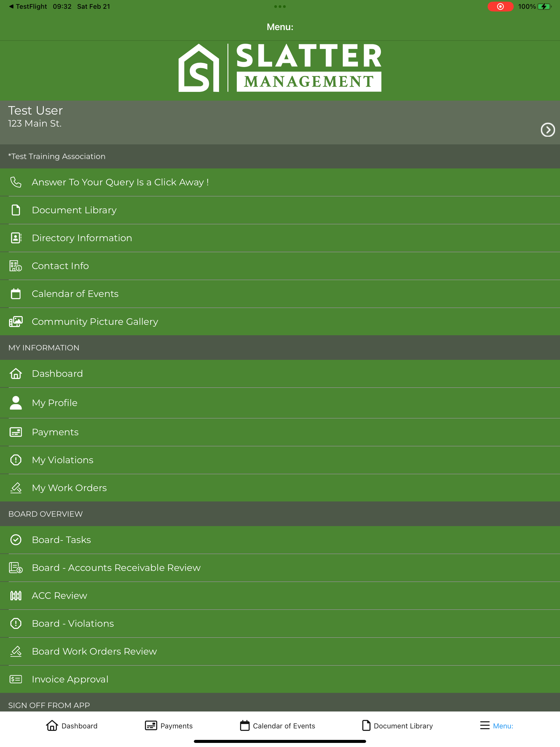
Task: Select the Menu: tab with hamburger icon
Action: click(x=497, y=726)
